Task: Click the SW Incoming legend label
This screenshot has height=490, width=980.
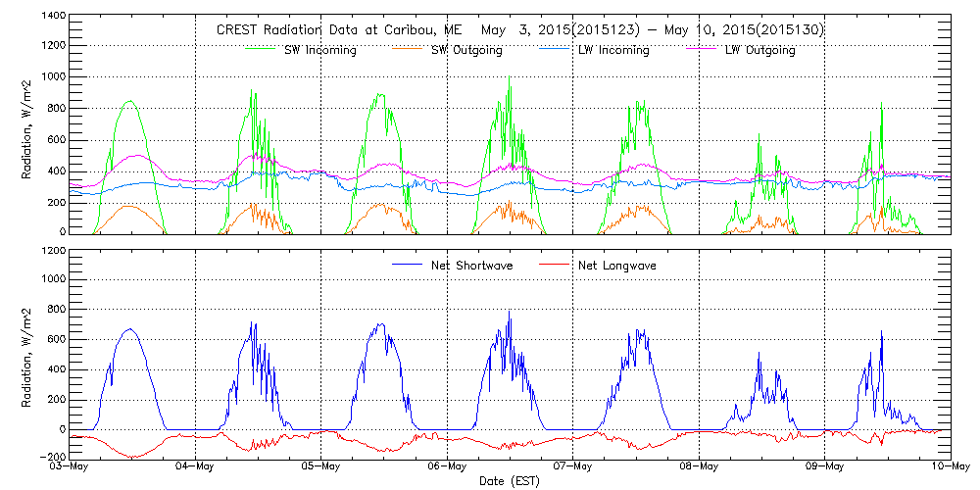Action: (x=321, y=50)
